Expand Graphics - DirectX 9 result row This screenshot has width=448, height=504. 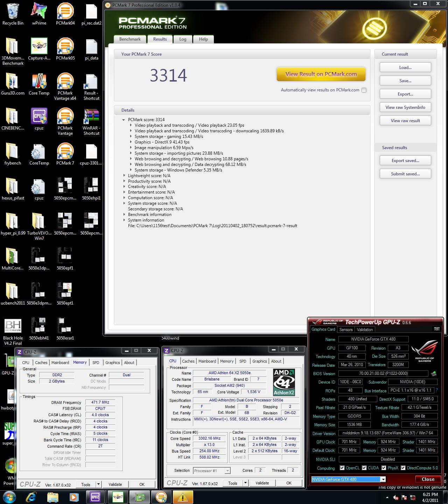[x=131, y=142]
